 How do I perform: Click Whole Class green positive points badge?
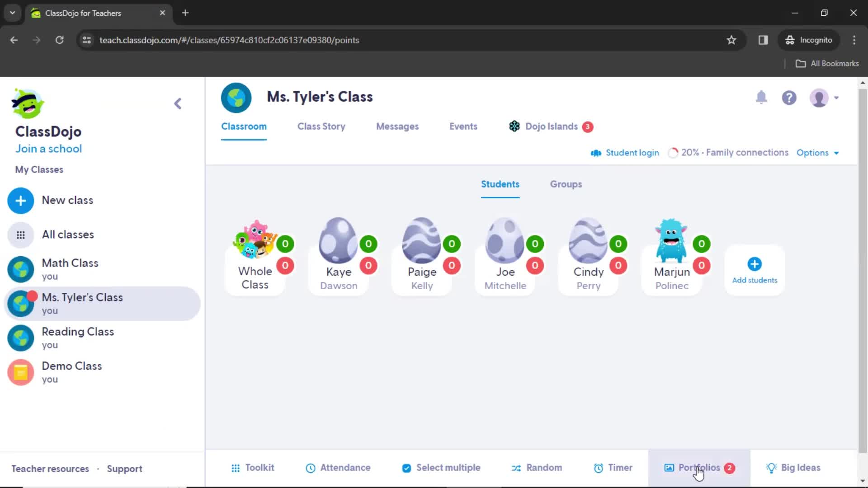(285, 244)
